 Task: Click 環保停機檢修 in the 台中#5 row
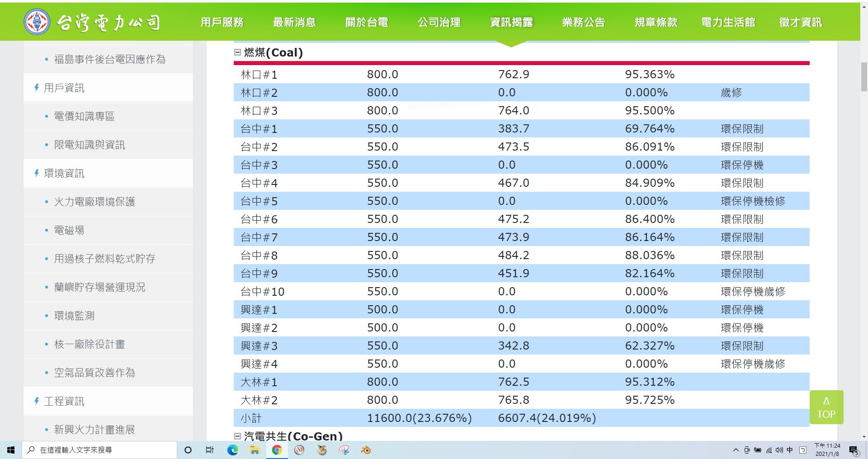point(753,201)
